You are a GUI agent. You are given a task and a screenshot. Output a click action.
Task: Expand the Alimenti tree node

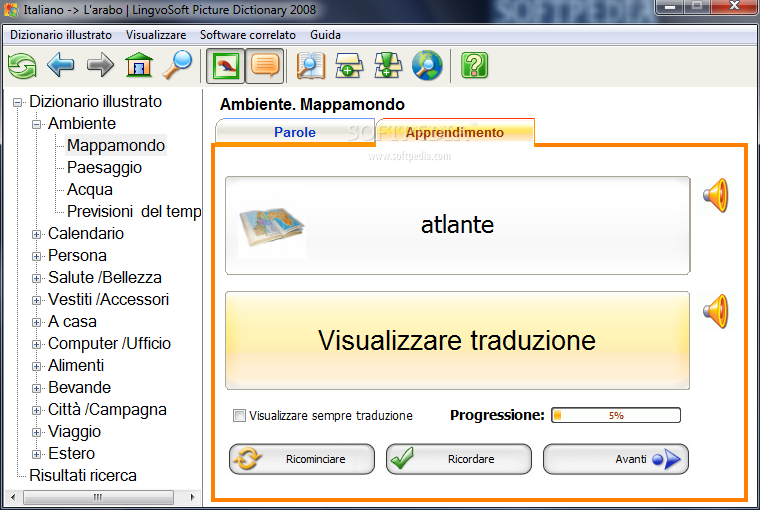pos(37,367)
